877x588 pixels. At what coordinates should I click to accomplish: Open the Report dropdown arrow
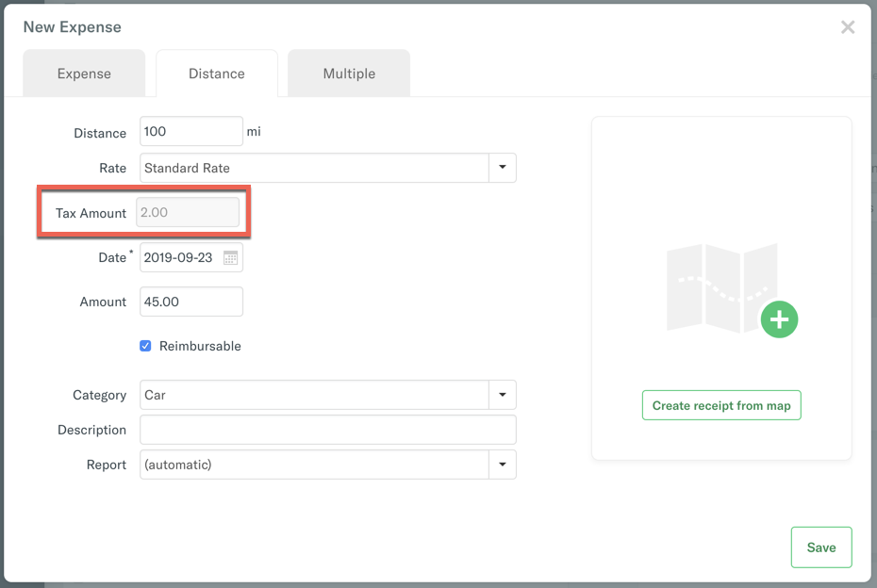(502, 465)
